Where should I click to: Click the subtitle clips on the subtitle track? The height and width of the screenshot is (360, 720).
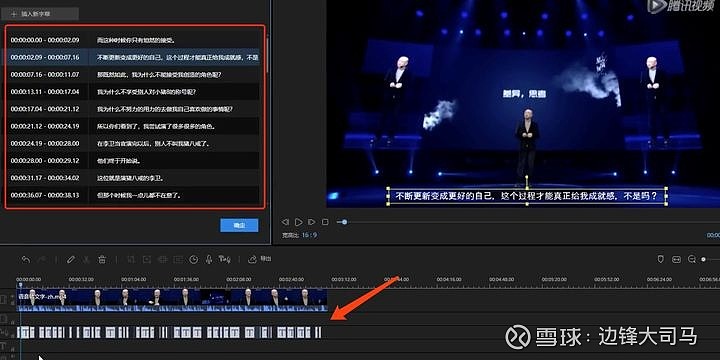pyautogui.click(x=169, y=332)
